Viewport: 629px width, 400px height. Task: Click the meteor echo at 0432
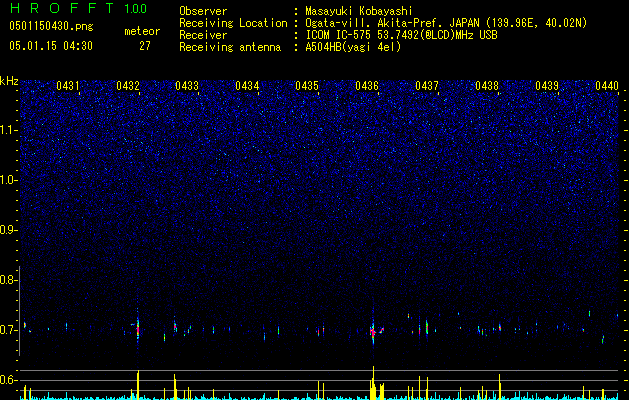click(138, 327)
